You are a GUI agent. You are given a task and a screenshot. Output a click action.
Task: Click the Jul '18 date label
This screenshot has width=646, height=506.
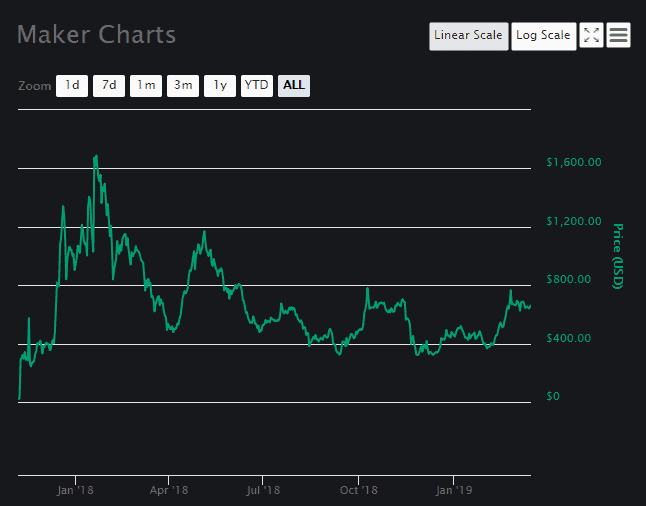(263, 490)
